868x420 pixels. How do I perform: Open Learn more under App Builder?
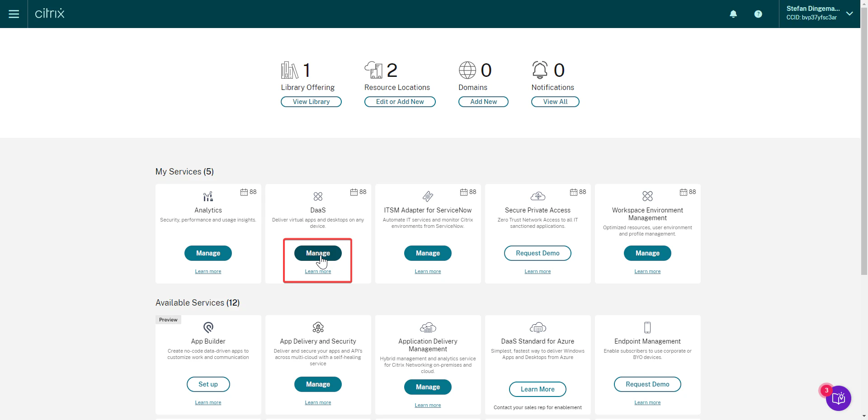coord(208,402)
